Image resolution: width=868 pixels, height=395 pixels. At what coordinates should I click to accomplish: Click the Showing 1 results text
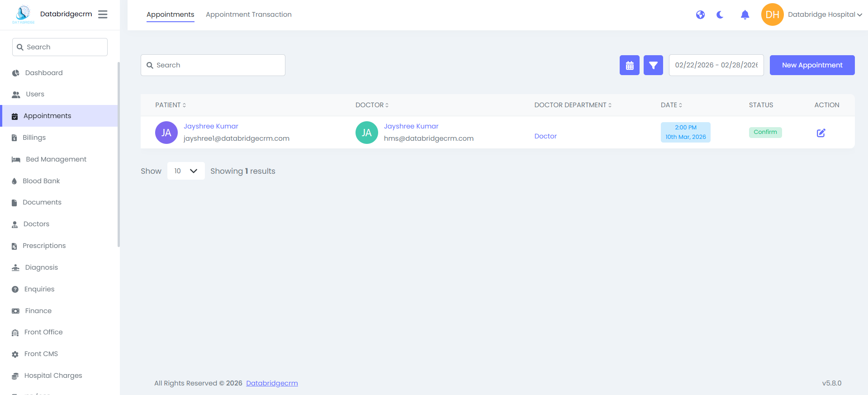click(x=243, y=171)
